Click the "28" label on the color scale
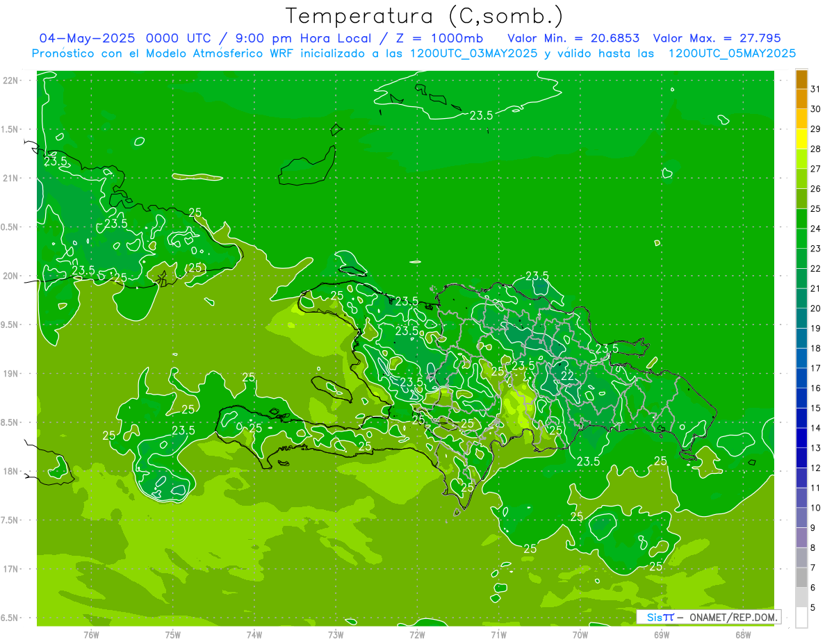This screenshot has width=834, height=644. pyautogui.click(x=816, y=149)
